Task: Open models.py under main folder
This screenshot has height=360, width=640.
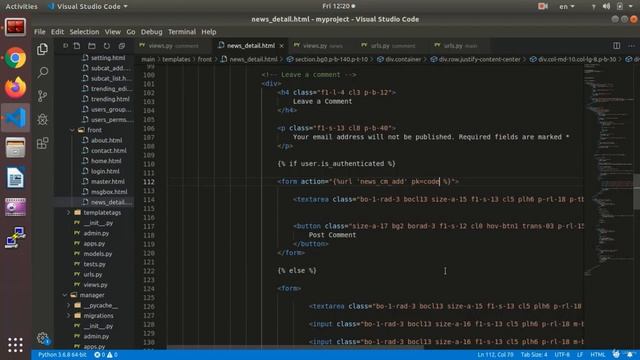Action: pyautogui.click(x=98, y=253)
